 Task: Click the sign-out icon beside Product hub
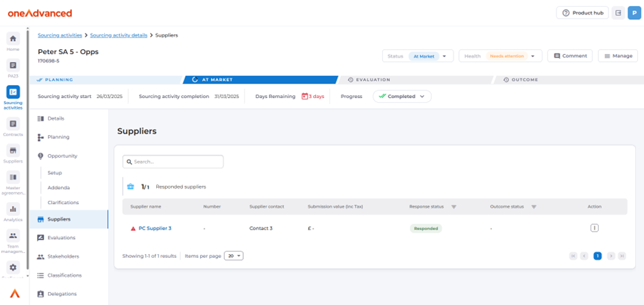click(x=618, y=13)
